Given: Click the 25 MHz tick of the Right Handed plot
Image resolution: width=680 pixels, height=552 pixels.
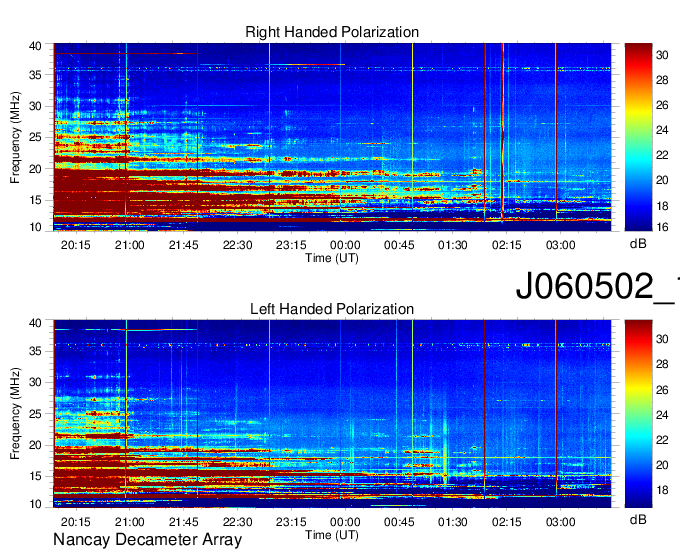Looking at the screenshot, I should (x=35, y=137).
